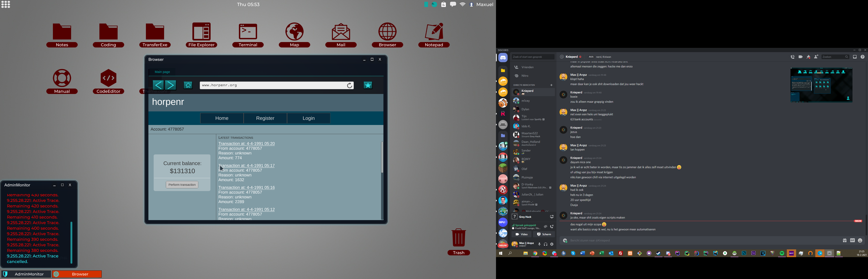Select the Register tab on horpenr site
This screenshot has width=868, height=279.
pos(265,118)
